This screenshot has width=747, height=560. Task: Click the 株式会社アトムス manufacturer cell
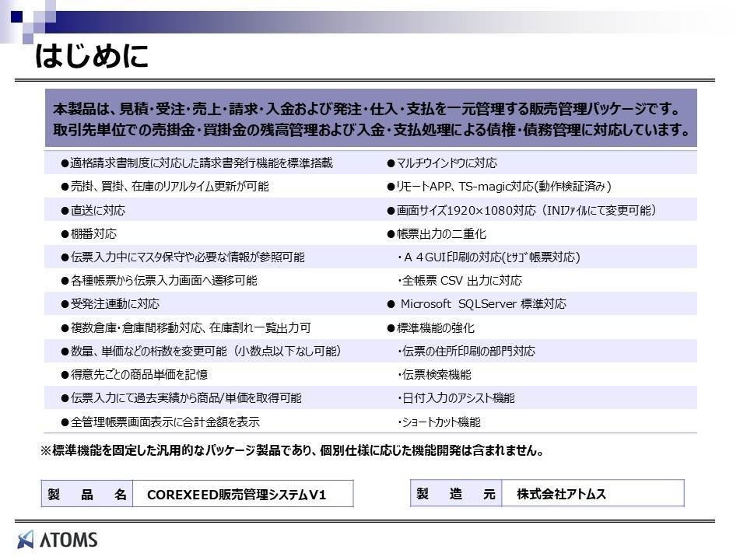[x=560, y=494]
